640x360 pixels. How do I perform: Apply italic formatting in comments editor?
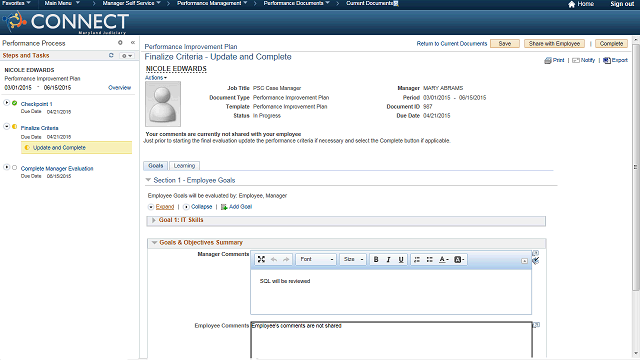point(389,259)
